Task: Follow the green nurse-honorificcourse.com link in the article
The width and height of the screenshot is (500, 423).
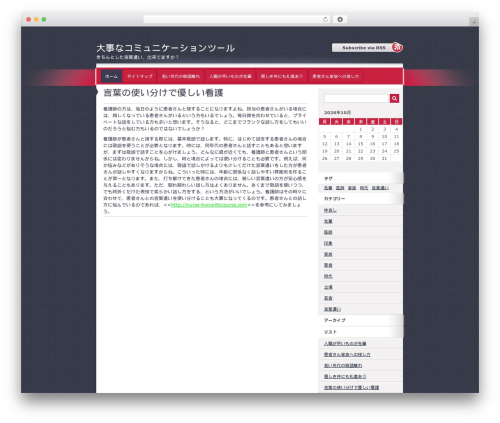Action: [x=209, y=205]
